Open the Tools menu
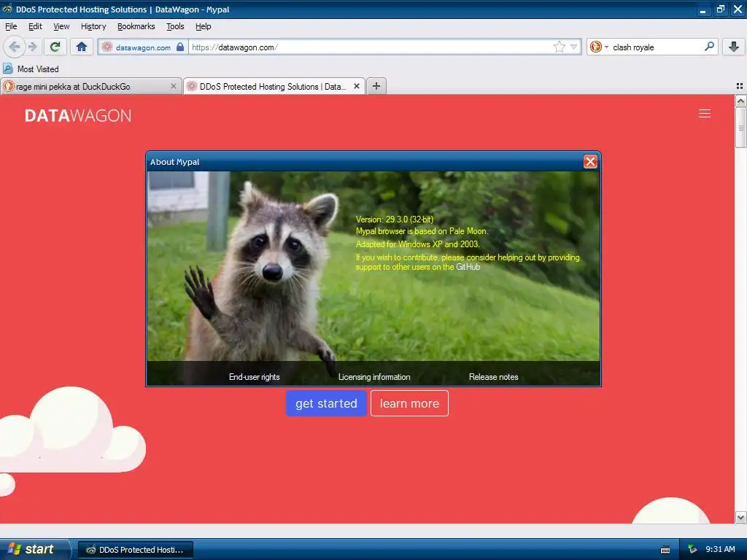 tap(175, 26)
